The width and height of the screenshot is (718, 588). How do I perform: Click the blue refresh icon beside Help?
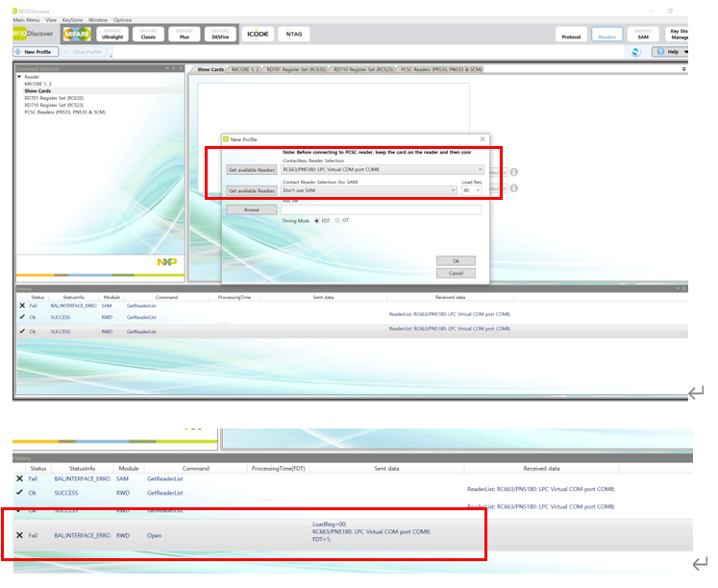(635, 52)
